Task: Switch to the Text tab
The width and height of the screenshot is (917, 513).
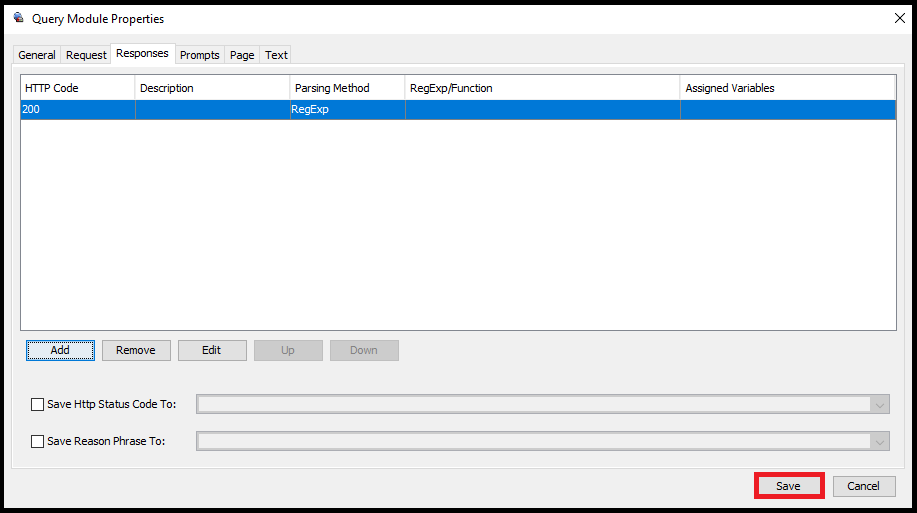Action: (276, 55)
